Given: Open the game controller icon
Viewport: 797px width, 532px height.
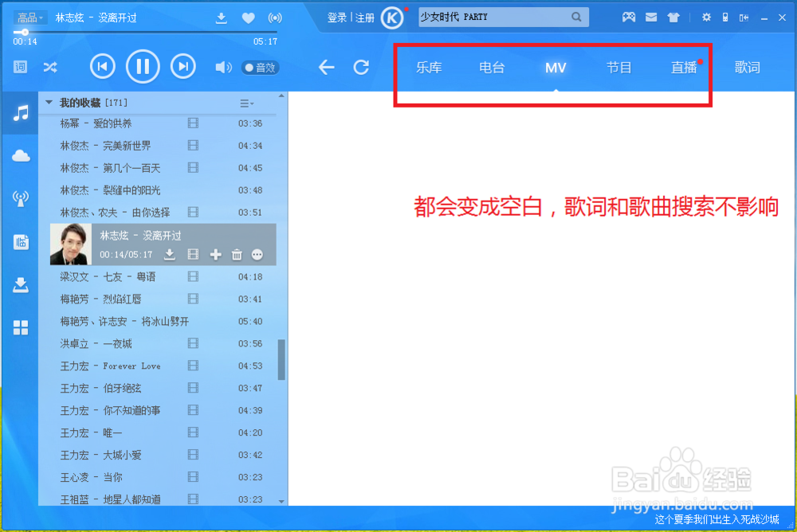Looking at the screenshot, I should pyautogui.click(x=629, y=18).
